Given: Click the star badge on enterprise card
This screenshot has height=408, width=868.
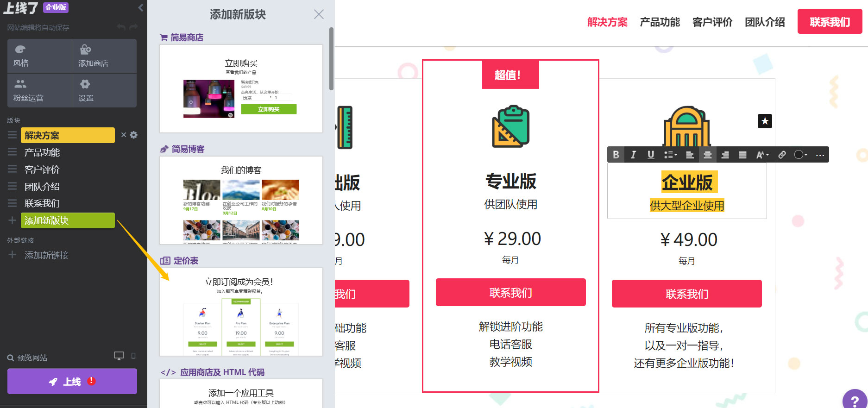Looking at the screenshot, I should point(765,121).
